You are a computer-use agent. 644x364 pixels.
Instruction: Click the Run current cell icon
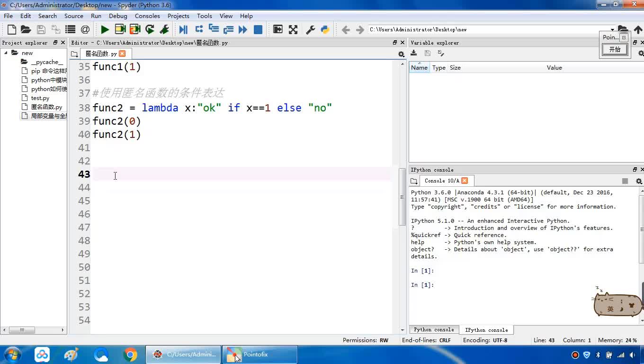[x=120, y=29]
